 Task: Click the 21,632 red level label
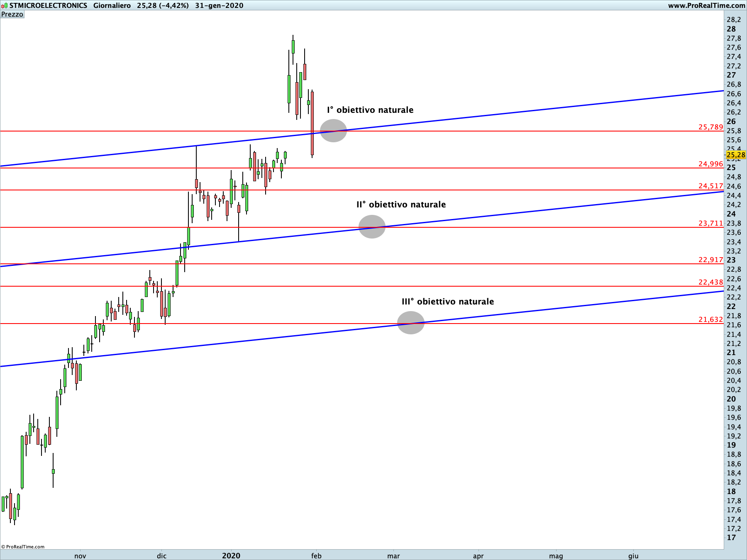coord(710,319)
